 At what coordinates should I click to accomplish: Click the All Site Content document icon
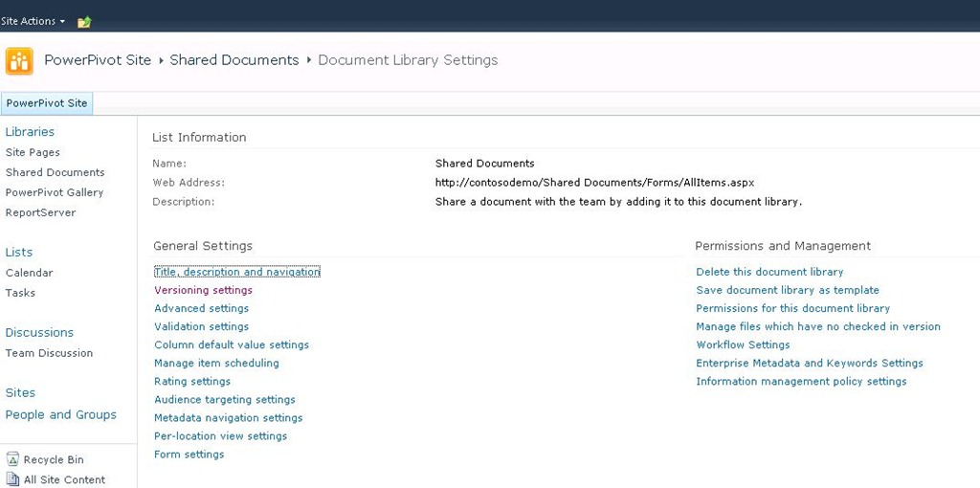(12, 479)
